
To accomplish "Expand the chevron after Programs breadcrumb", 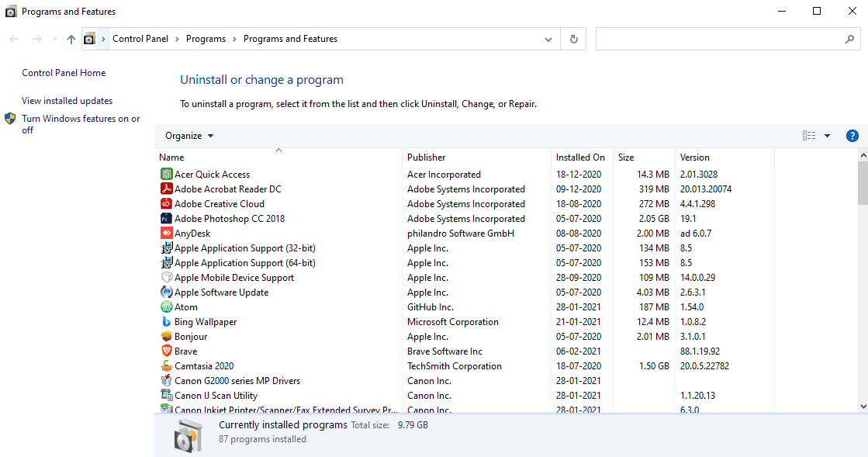I will pyautogui.click(x=235, y=39).
